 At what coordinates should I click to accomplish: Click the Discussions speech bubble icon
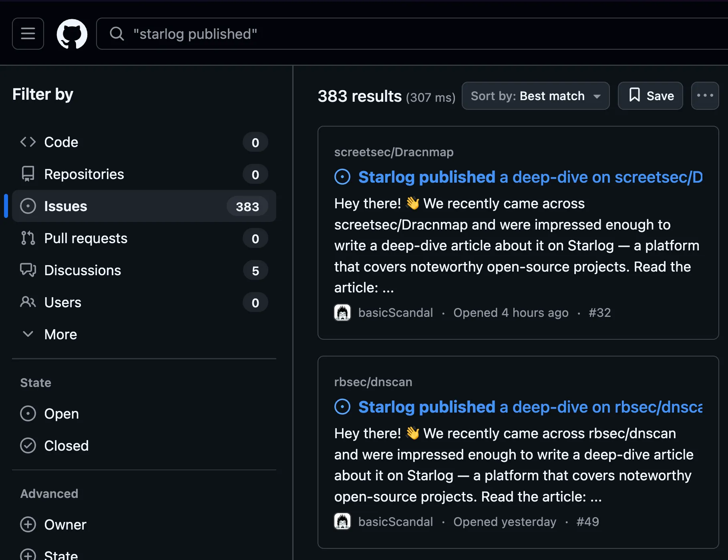(28, 270)
